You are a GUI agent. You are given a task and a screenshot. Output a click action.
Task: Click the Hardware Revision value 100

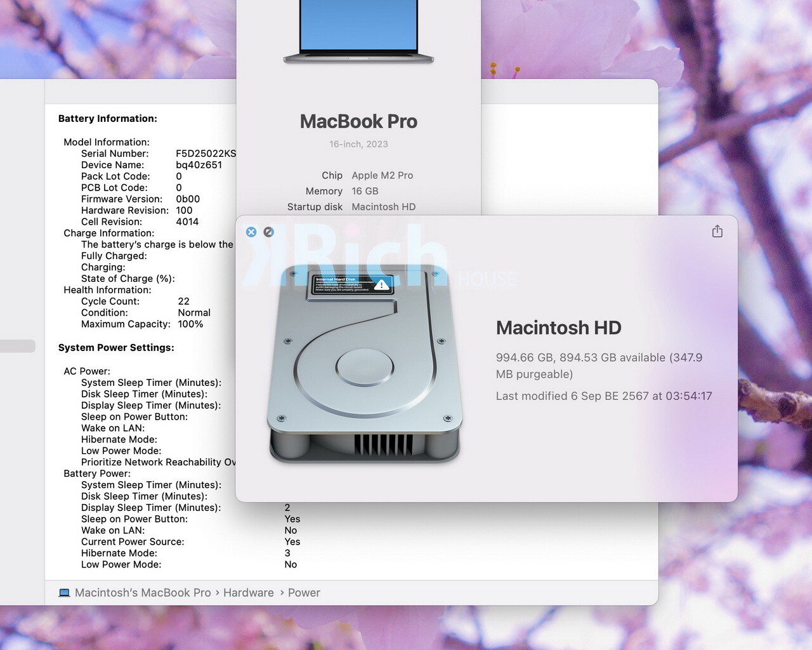coord(184,211)
